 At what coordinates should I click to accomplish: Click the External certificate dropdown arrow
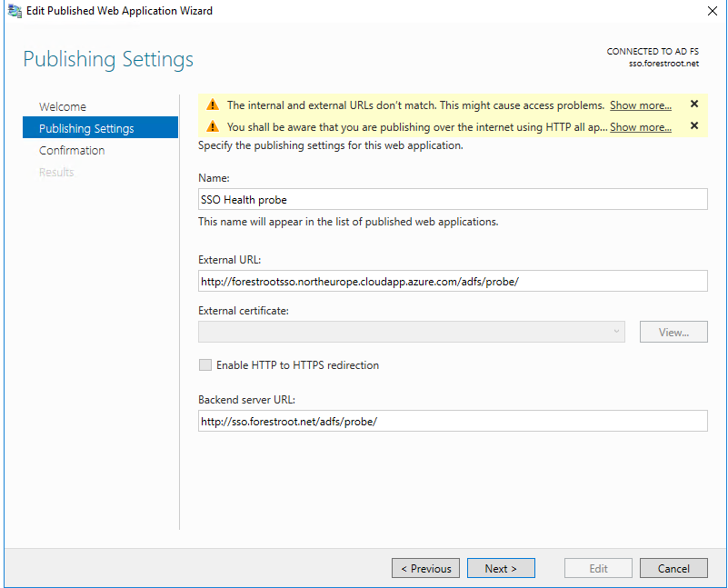[616, 332]
